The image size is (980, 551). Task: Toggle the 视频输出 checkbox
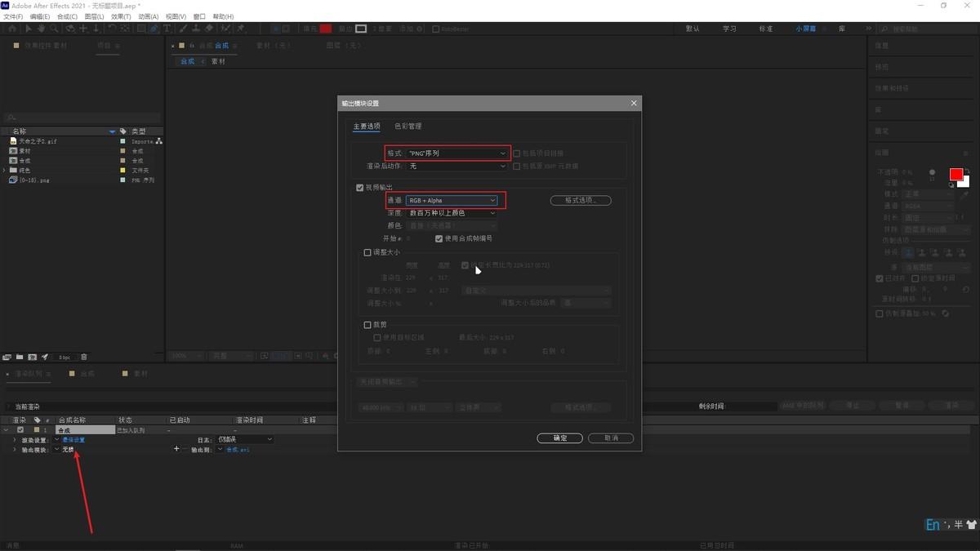tap(360, 188)
